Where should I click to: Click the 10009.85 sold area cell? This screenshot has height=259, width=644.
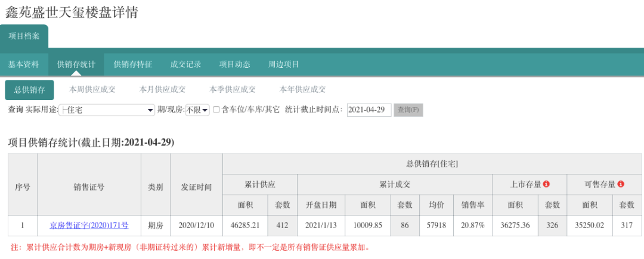click(x=368, y=226)
